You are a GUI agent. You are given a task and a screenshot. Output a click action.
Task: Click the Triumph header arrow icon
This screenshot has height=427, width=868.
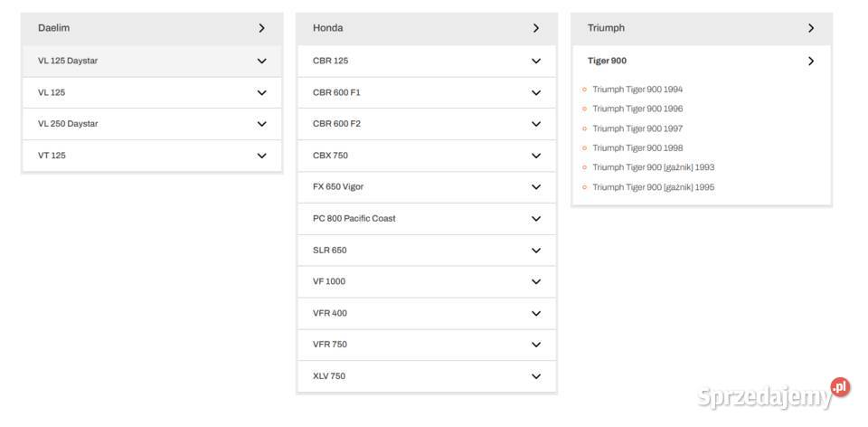[811, 28]
